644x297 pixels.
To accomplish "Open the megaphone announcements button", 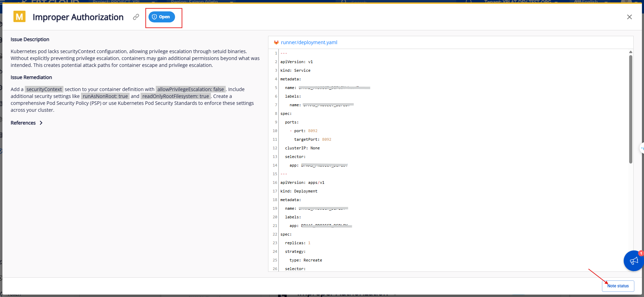I will pos(633,261).
